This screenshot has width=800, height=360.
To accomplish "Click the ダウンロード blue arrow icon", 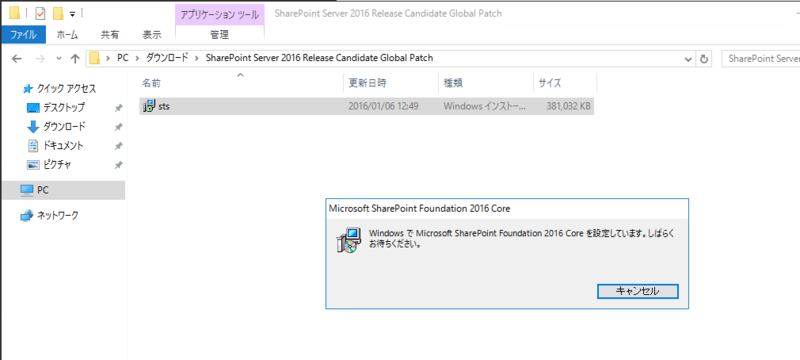I will pos(33,126).
